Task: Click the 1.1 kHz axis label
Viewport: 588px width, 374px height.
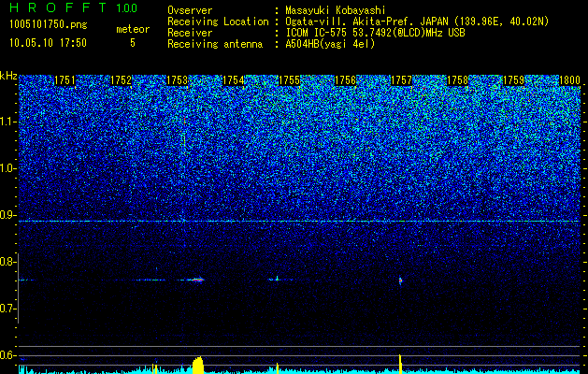Action: 7,122
